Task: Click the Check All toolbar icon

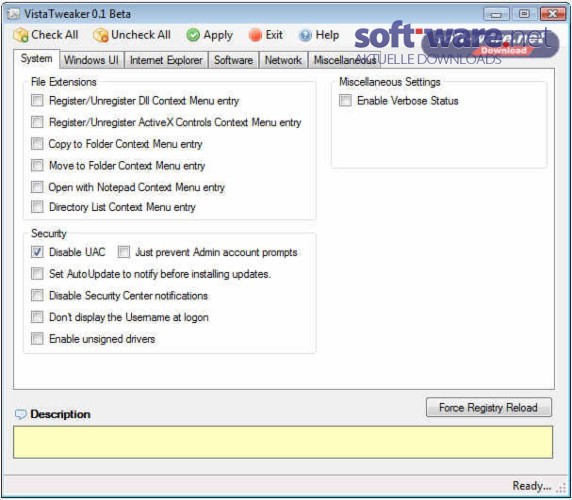Action: 21,35
